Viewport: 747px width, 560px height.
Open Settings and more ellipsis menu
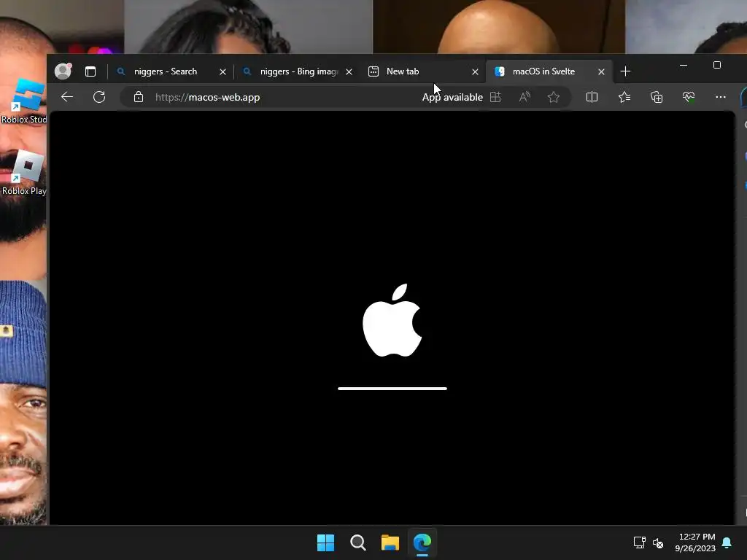(720, 97)
